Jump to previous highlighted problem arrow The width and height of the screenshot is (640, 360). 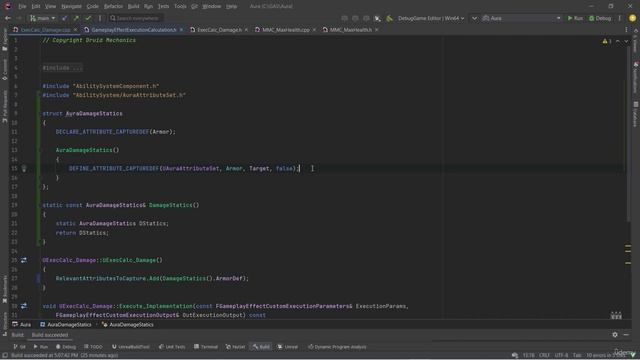click(618, 41)
